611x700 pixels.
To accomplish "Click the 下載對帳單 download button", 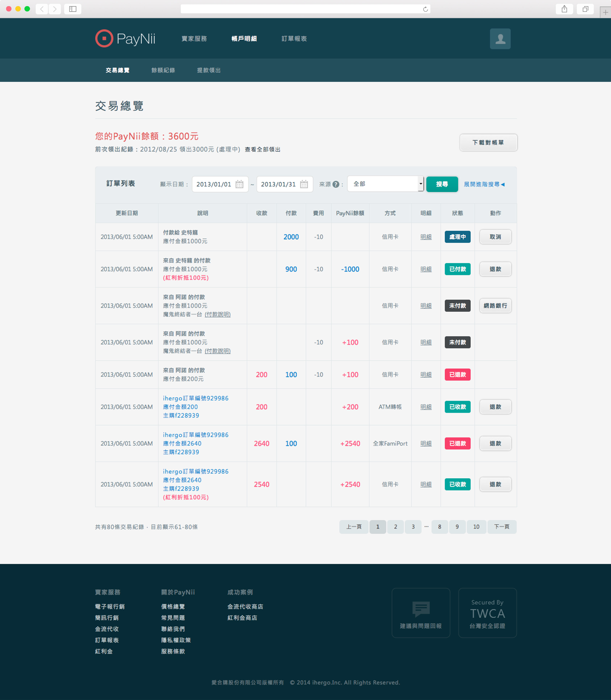I will click(x=488, y=142).
